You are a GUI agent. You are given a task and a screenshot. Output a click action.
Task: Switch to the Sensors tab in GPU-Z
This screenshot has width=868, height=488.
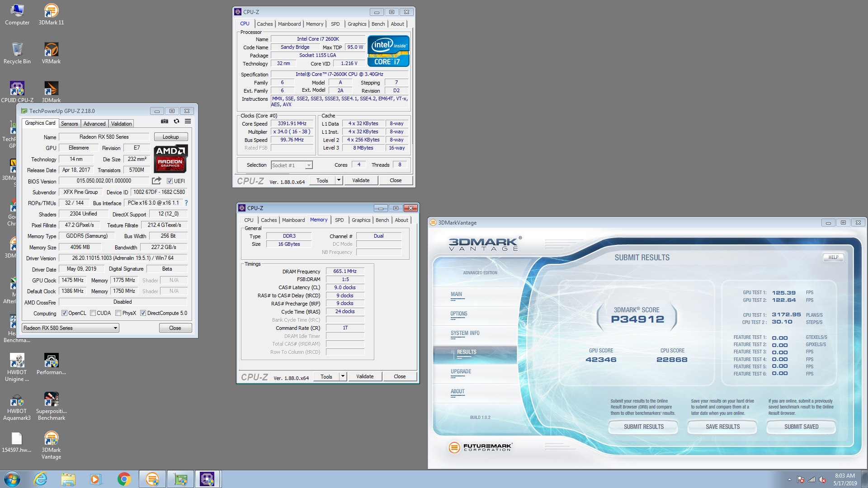70,124
